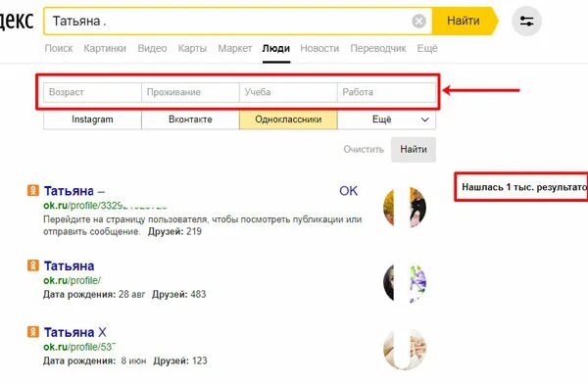Viewport: 588px width, 385px height.
Task: Click the profile photo of first Татьяна result
Action: pyautogui.click(x=405, y=208)
